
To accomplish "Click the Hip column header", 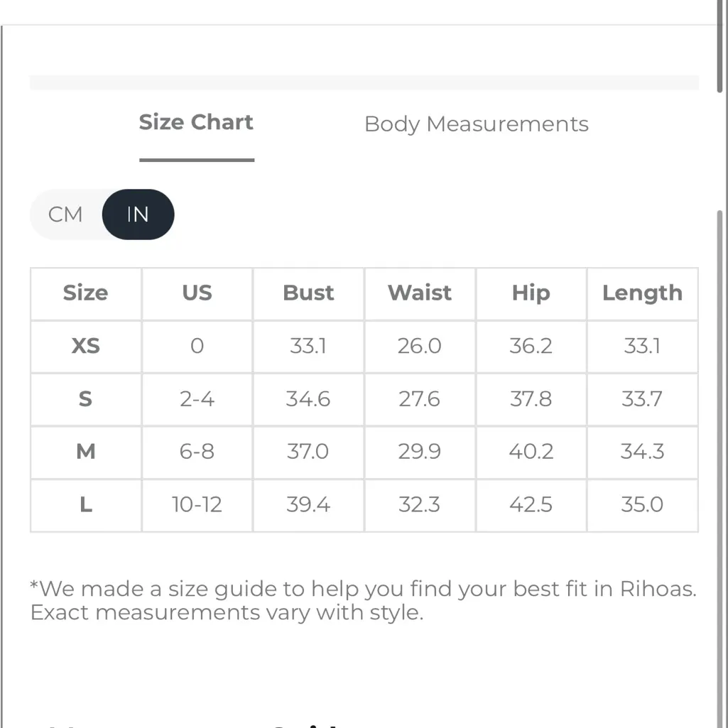I will pyautogui.click(x=531, y=293).
